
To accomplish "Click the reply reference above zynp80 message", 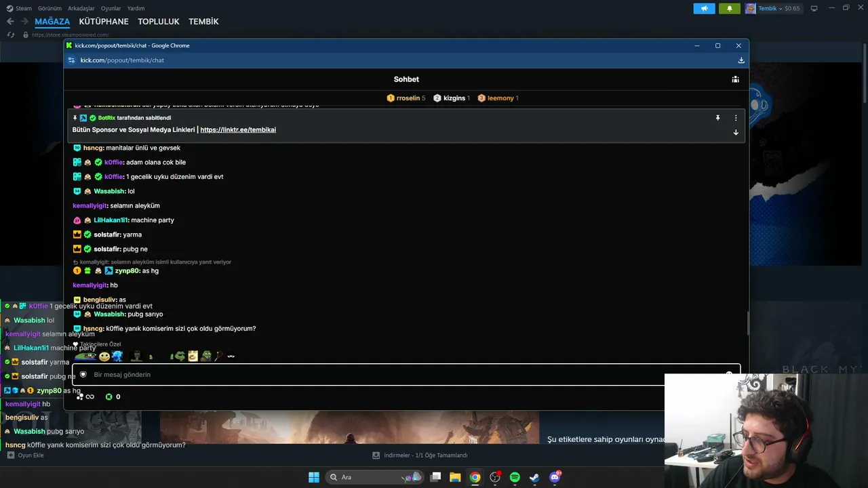I will pyautogui.click(x=152, y=262).
